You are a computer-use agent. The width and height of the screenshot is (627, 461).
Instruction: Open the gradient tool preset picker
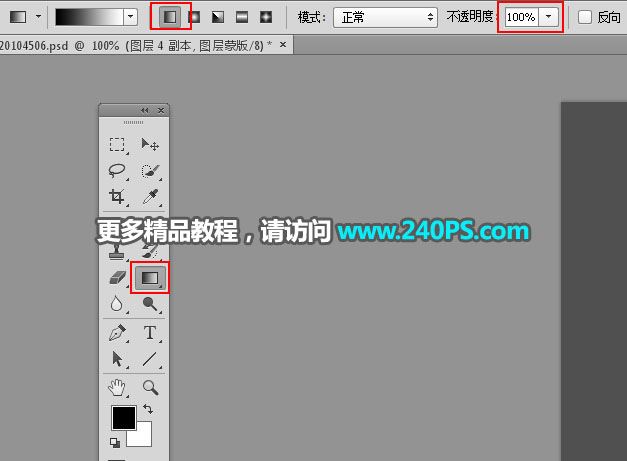38,17
